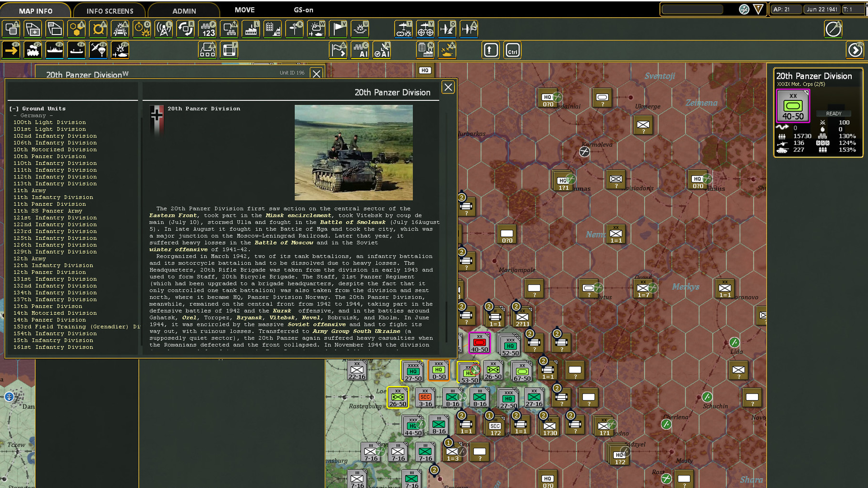
Task: Click the planes-over-tank icon marked X
Action: coord(447,50)
